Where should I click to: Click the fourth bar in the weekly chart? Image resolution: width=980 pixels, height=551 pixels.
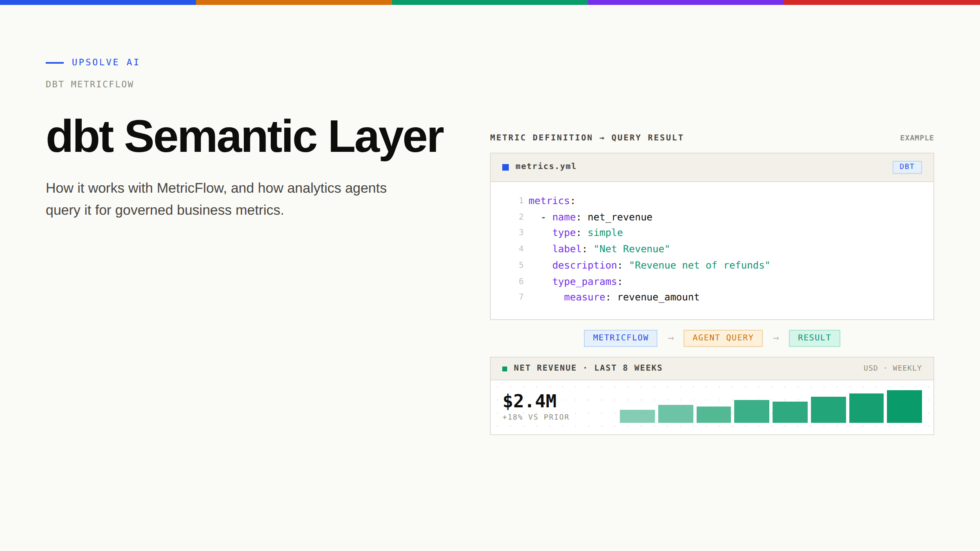(751, 411)
